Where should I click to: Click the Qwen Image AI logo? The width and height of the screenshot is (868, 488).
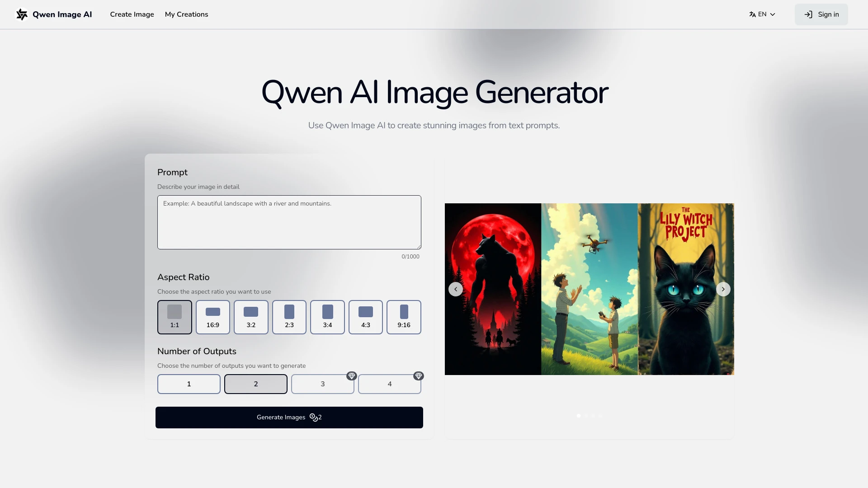pyautogui.click(x=54, y=14)
